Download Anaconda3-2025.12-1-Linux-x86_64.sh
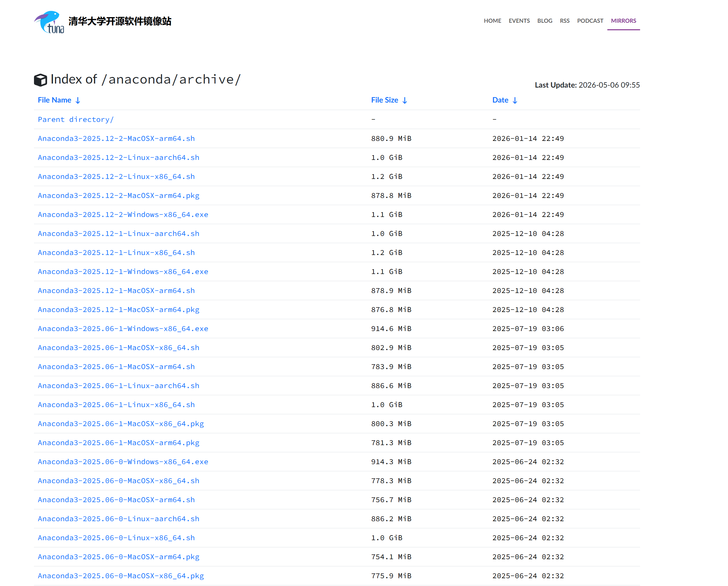This screenshot has height=586, width=728. 116,252
